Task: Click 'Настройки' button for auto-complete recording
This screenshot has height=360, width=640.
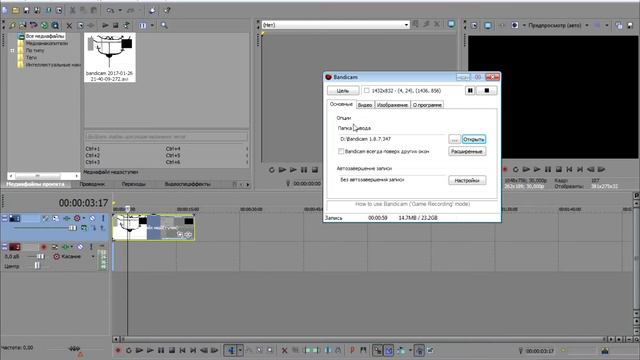Action: pyautogui.click(x=467, y=180)
